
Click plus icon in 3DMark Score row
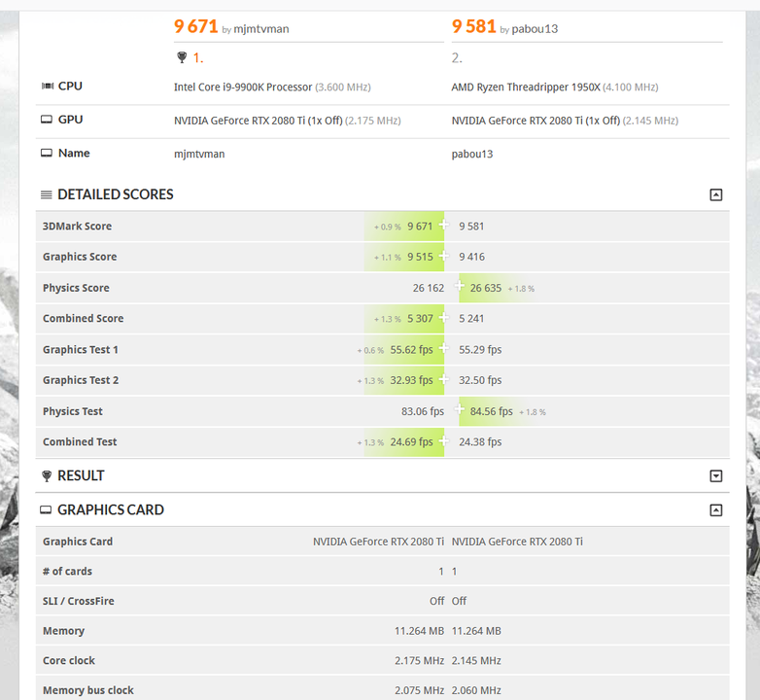[x=443, y=225]
